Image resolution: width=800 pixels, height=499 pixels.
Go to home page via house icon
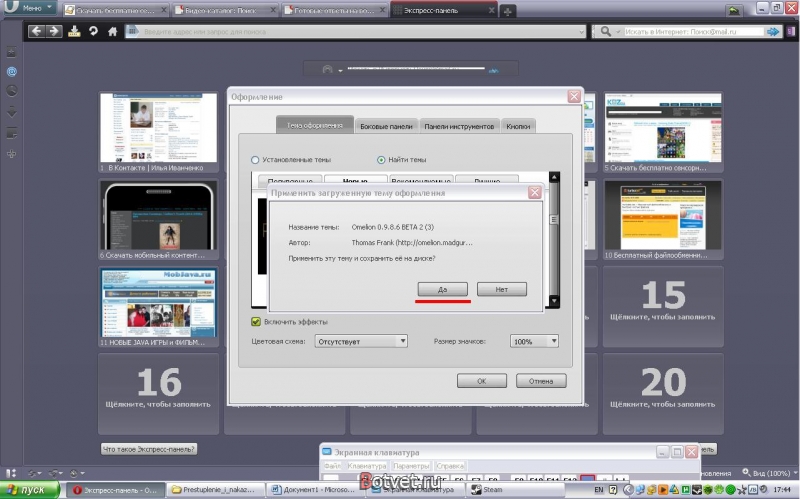[x=112, y=31]
